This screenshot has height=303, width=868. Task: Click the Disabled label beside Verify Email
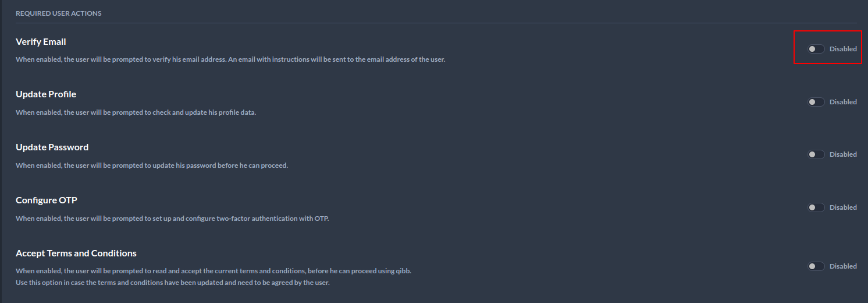843,49
